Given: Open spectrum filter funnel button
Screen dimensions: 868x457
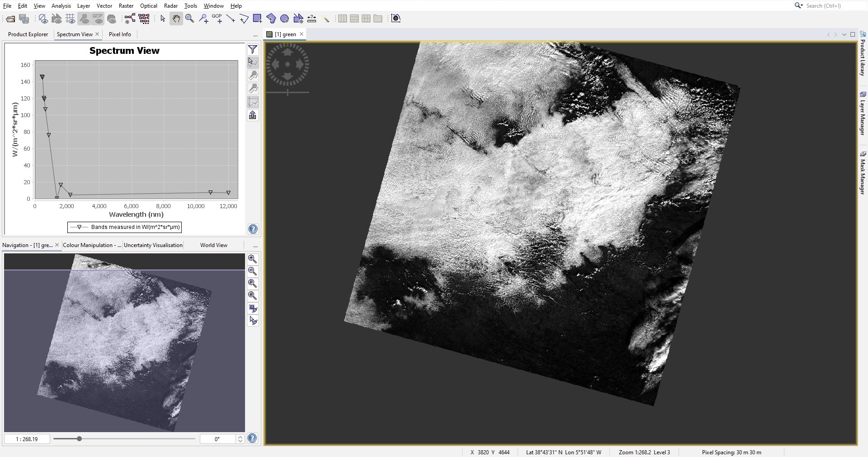Looking at the screenshot, I should [x=253, y=49].
